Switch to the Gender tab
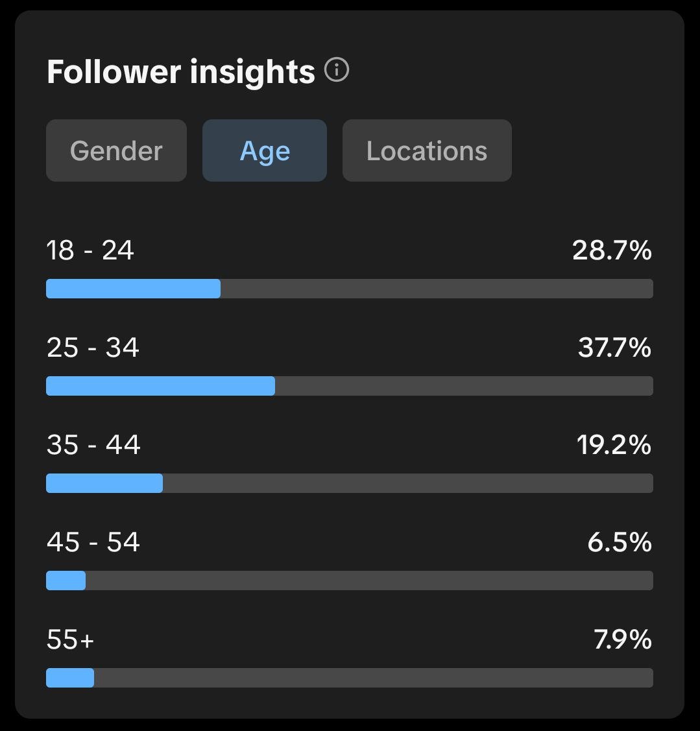 [x=116, y=150]
